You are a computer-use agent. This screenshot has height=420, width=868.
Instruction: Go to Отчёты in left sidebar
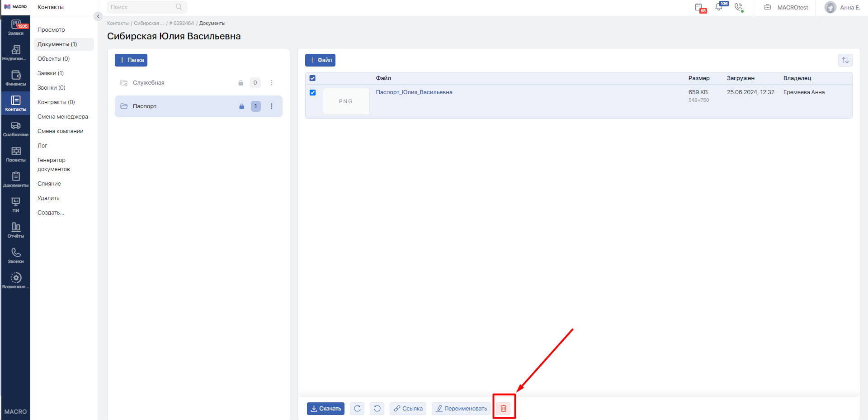click(16, 230)
